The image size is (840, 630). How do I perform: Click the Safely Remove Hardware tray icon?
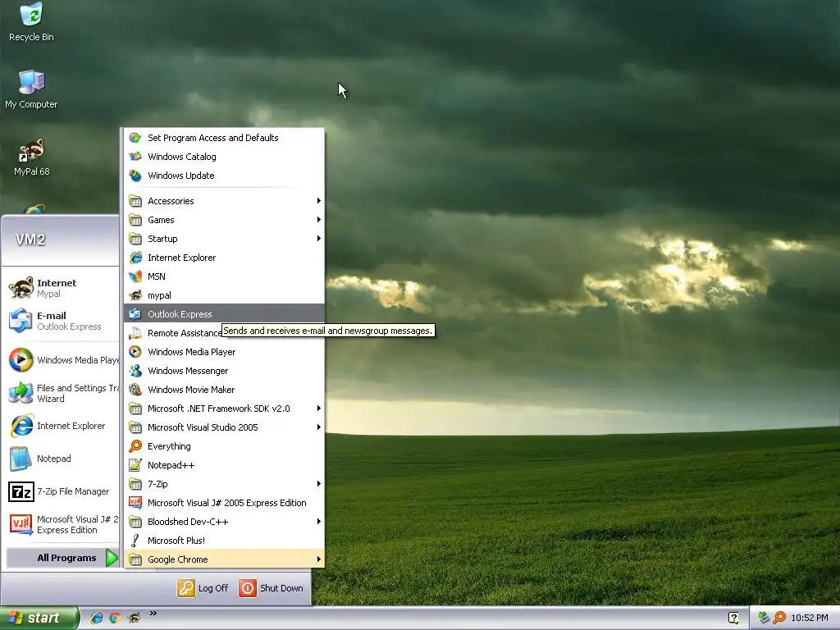(x=764, y=618)
